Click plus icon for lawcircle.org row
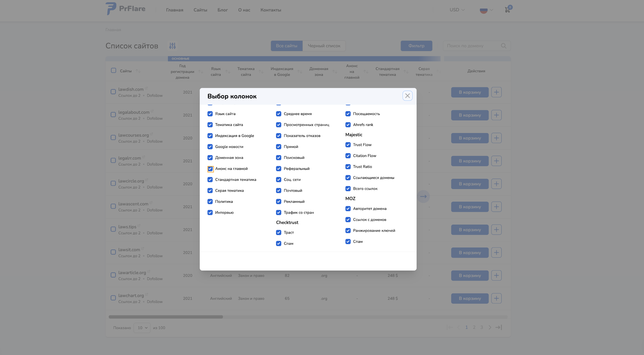The width and height of the screenshot is (644, 355). coord(496,184)
